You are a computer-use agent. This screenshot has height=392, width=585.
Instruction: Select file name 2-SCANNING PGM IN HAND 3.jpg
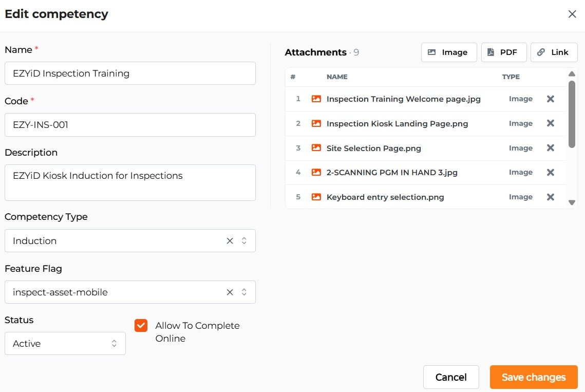coord(392,173)
